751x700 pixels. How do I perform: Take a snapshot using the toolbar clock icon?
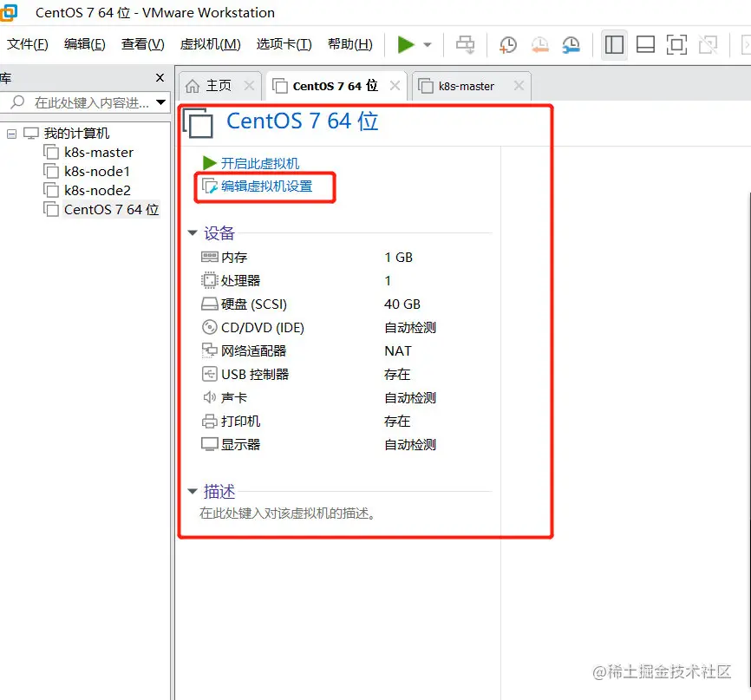[x=508, y=44]
